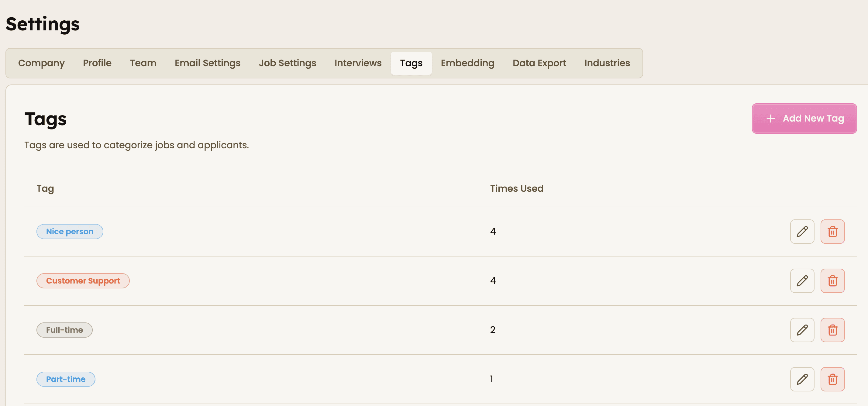Go to the Data Export tab
Screen dimensions: 868x406
click(539, 63)
